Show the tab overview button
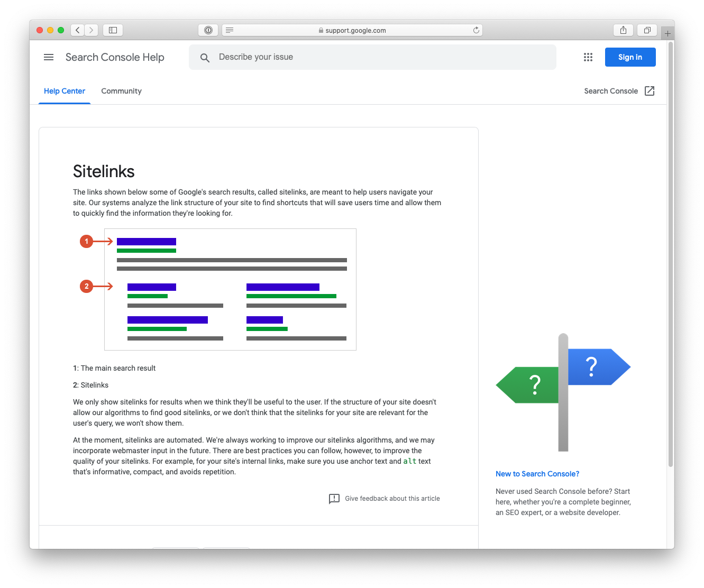Viewport: 704px width, 588px height. coord(647,30)
